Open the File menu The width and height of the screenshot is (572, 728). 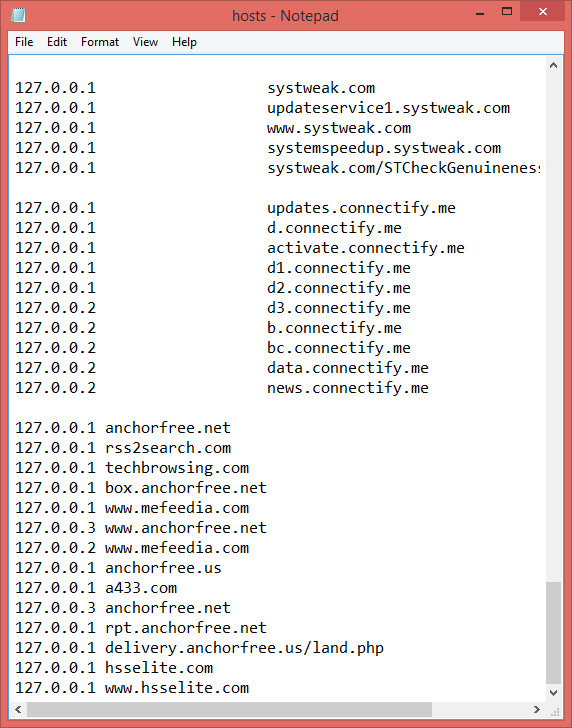(x=24, y=42)
